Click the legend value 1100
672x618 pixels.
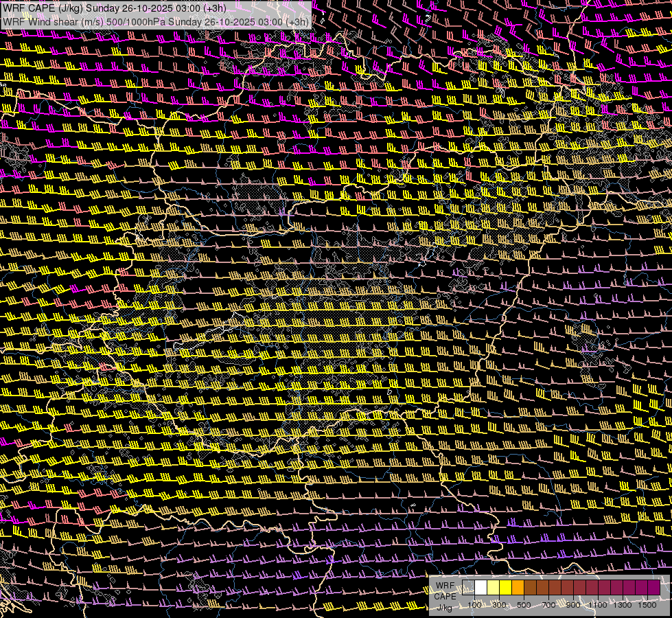(598, 605)
